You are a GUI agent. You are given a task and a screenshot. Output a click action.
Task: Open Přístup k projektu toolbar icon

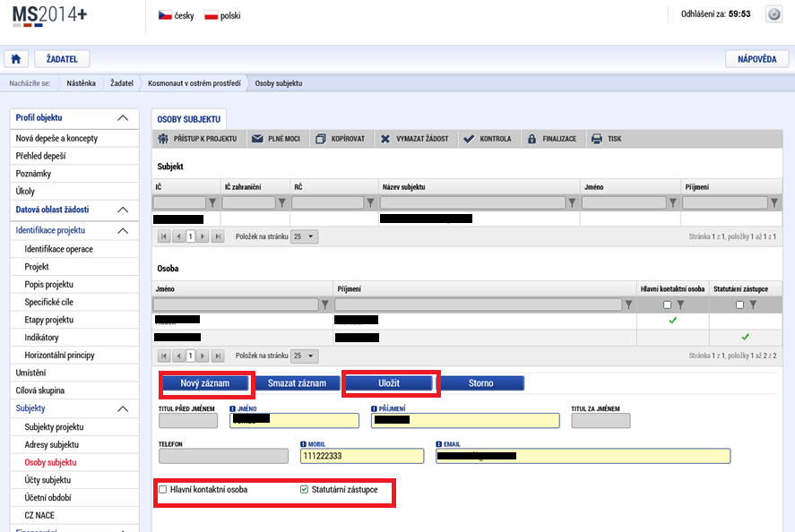163,139
